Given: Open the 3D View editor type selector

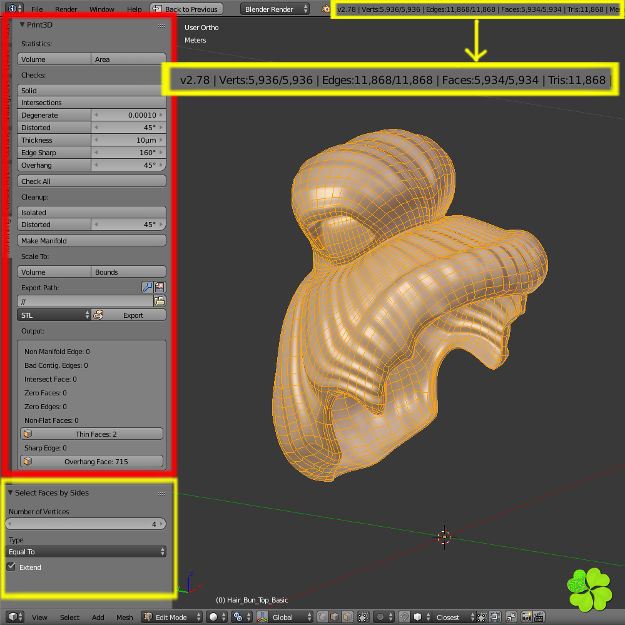Looking at the screenshot, I should click(x=15, y=617).
